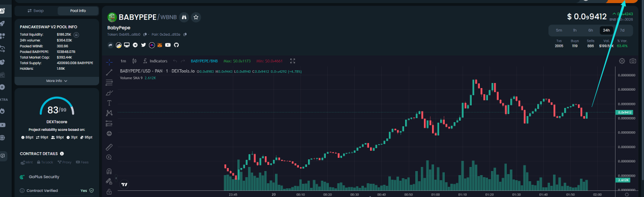Screen dimensions: 644x197
Task: Change the candle chart style
Action: (x=135, y=61)
